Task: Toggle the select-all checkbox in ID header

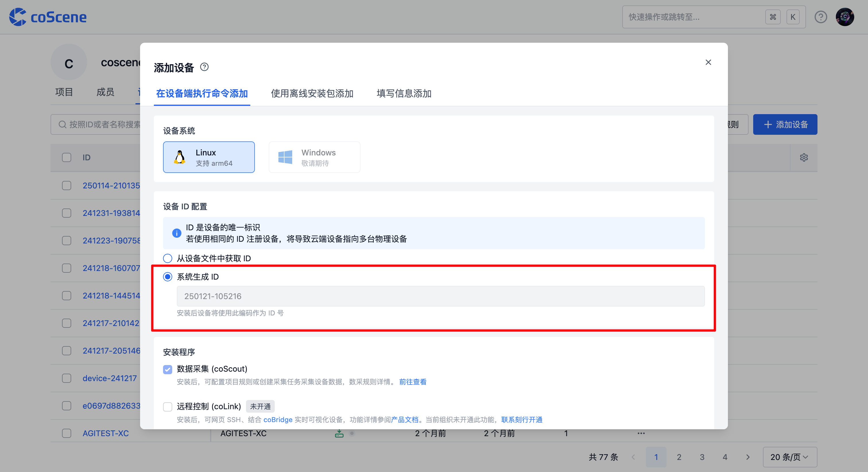Action: coord(67,157)
